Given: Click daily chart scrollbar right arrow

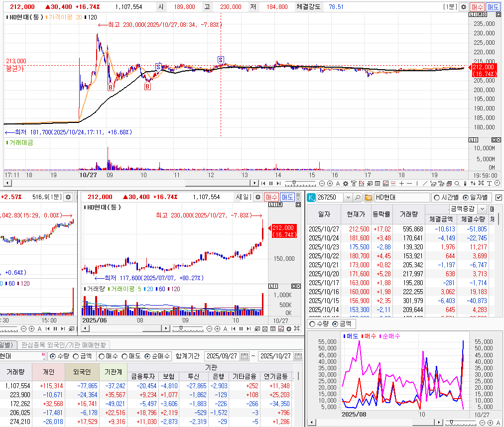Looking at the screenshot, I should pyautogui.click(x=166, y=328).
